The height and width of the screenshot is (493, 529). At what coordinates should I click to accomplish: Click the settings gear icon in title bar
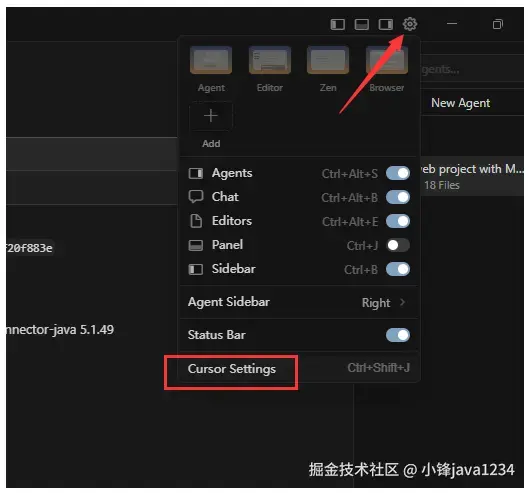pos(410,24)
